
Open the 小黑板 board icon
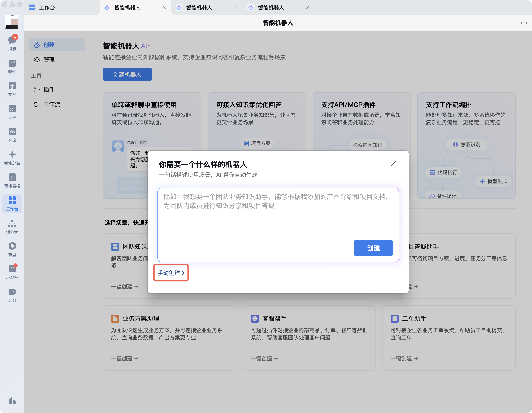12,269
